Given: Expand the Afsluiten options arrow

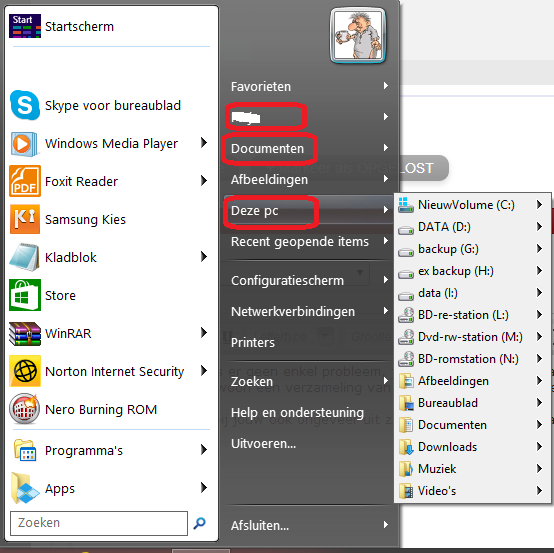Looking at the screenshot, I should click(x=386, y=525).
